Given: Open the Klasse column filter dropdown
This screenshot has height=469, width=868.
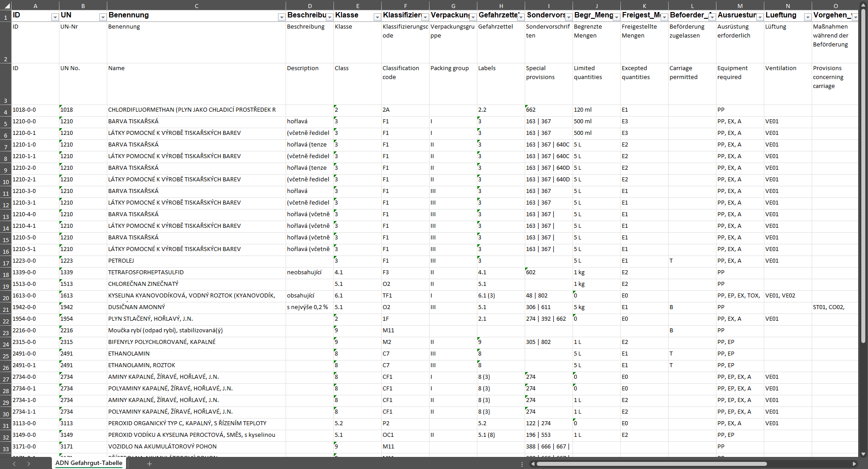Looking at the screenshot, I should click(x=377, y=17).
